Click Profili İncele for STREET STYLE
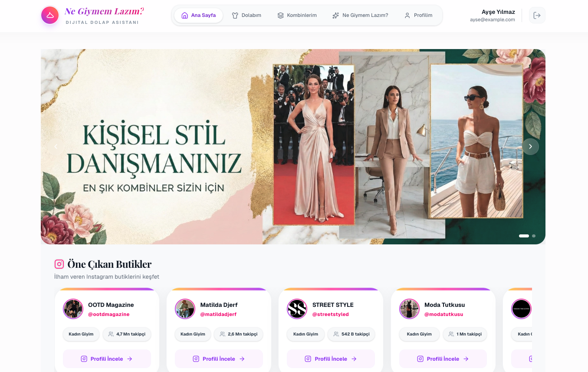Image resolution: width=588 pixels, height=372 pixels. [331, 359]
